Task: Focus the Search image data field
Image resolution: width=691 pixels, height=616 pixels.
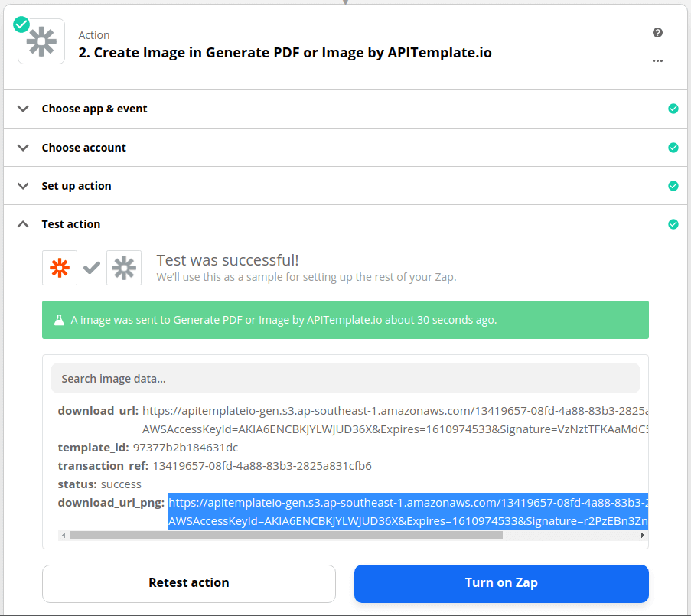Action: 345,379
